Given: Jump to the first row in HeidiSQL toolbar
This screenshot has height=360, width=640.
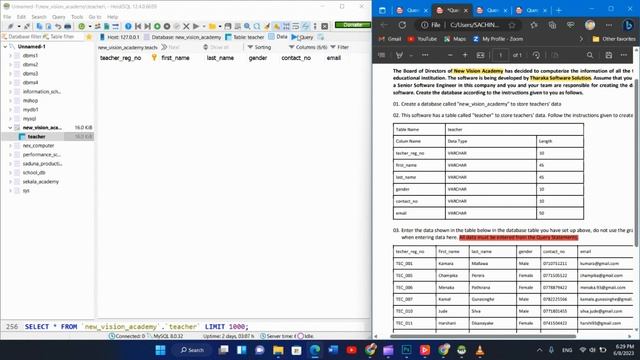Looking at the screenshot, I should (x=138, y=26).
